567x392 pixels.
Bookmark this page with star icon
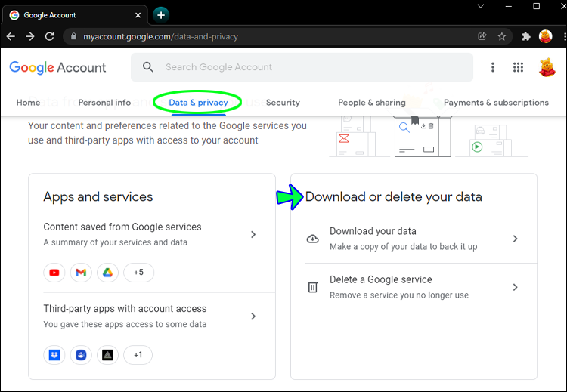click(502, 36)
